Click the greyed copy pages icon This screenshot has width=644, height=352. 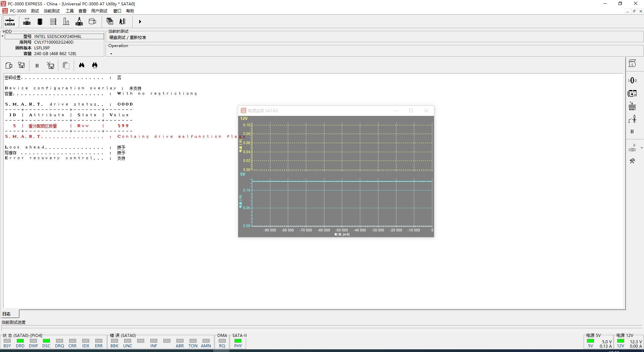[x=66, y=65]
